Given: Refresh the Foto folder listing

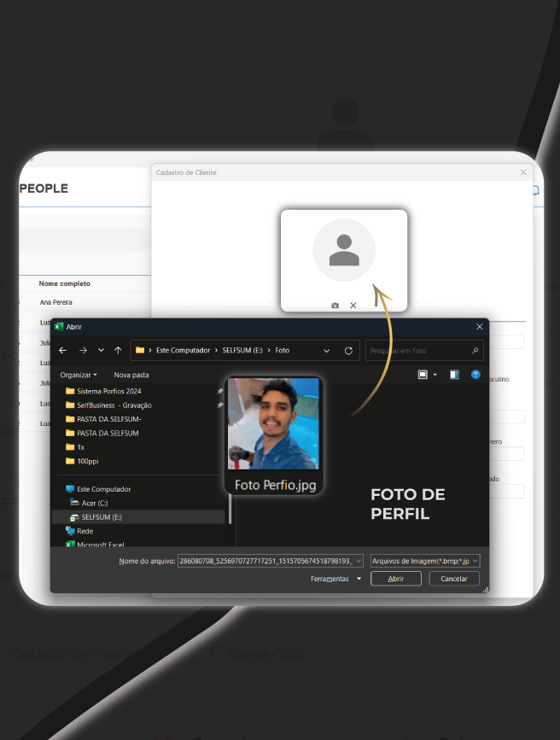Looking at the screenshot, I should coord(348,351).
